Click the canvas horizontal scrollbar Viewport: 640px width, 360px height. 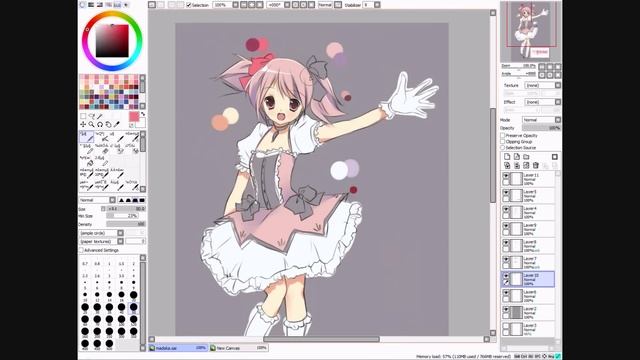click(322, 339)
